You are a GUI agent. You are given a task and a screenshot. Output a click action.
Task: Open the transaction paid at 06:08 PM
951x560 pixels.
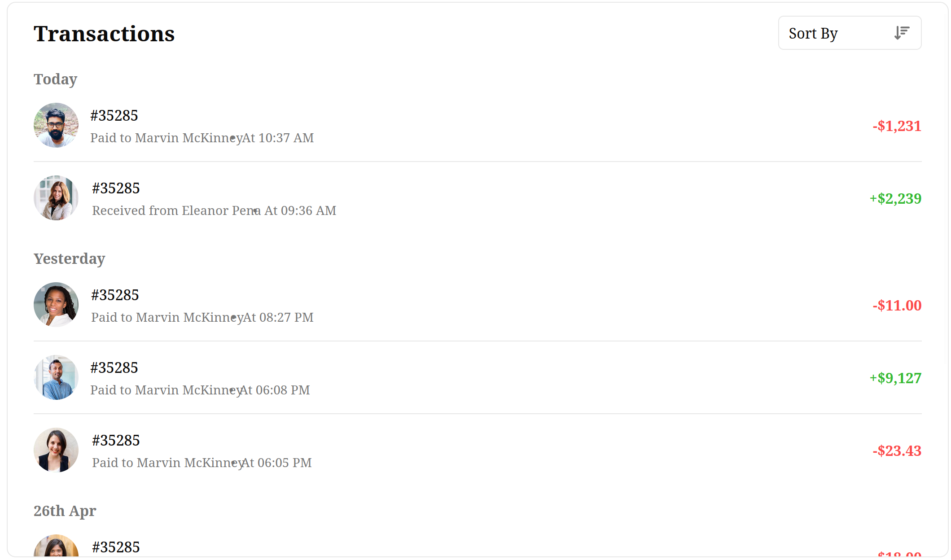pyautogui.click(x=478, y=378)
